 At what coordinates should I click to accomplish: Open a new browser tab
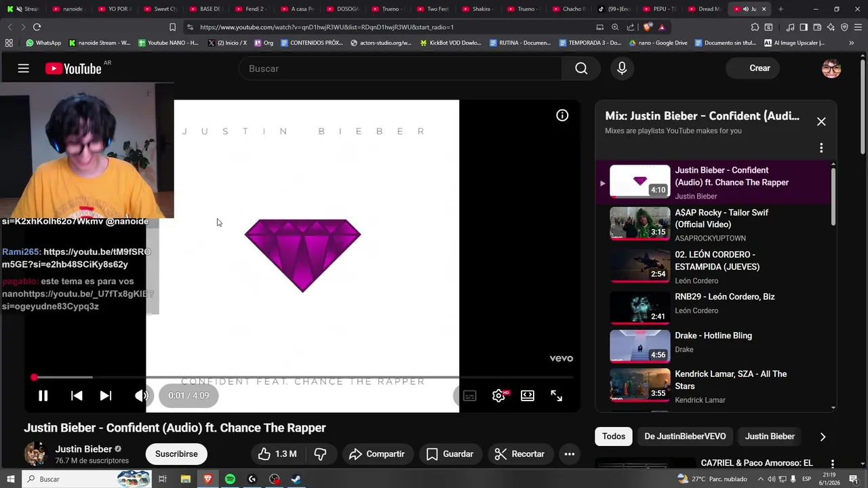tap(781, 9)
